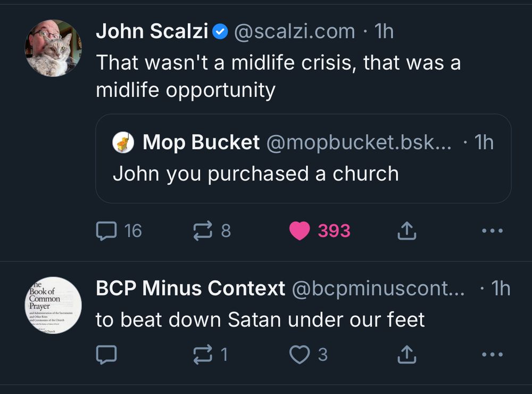Screen dimensions: 532x394
Task: Open the three-dot menu on Scalzi's post
Action: pos(493,230)
